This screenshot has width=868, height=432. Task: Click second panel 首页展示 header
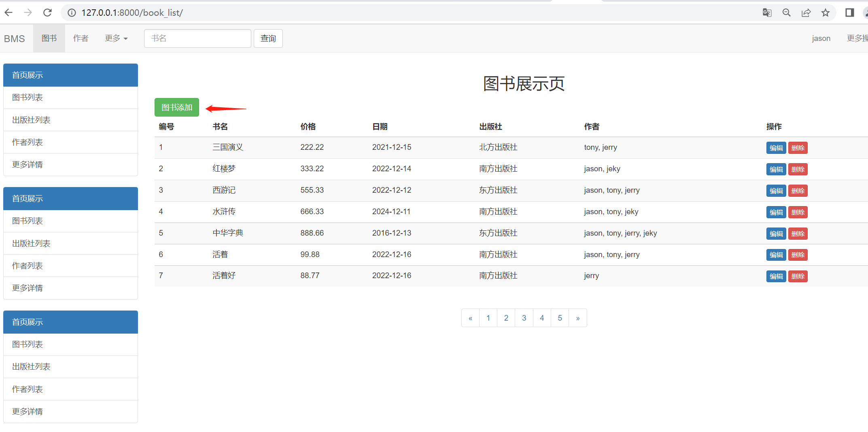(x=70, y=198)
